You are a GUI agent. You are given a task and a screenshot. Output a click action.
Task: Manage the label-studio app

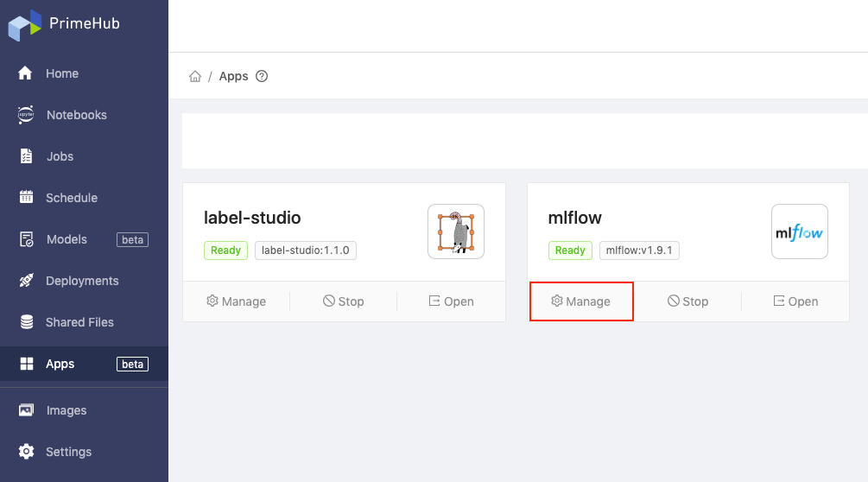point(237,301)
